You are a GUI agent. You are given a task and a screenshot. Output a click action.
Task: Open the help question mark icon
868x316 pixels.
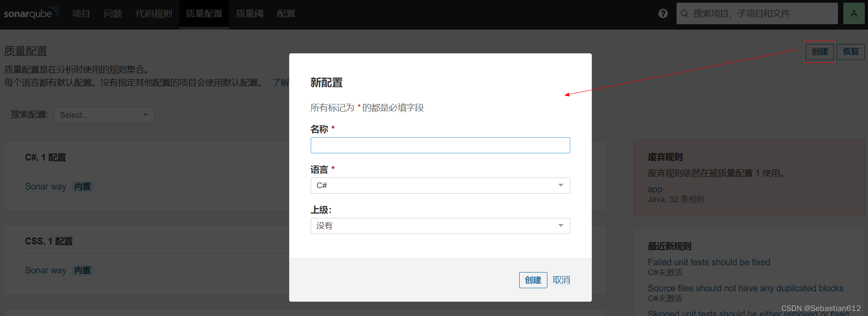[663, 13]
